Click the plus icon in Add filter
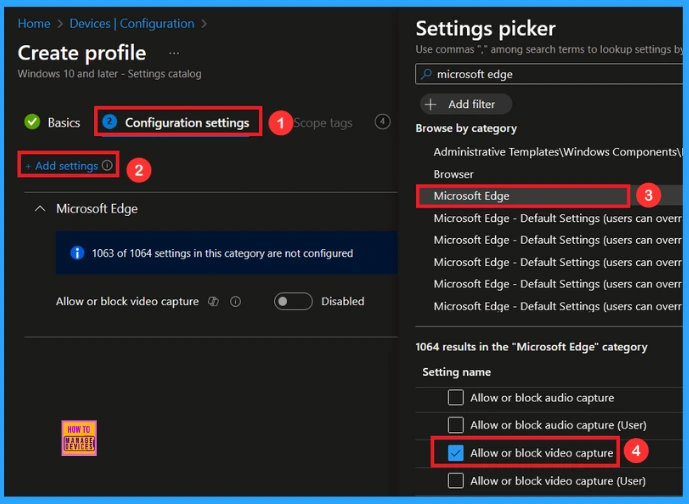The image size is (689, 504). (x=431, y=104)
